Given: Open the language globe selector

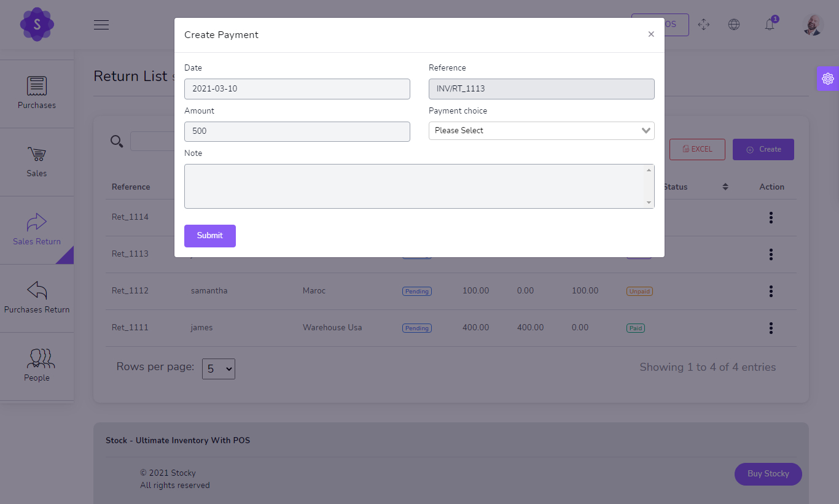Looking at the screenshot, I should 734,25.
